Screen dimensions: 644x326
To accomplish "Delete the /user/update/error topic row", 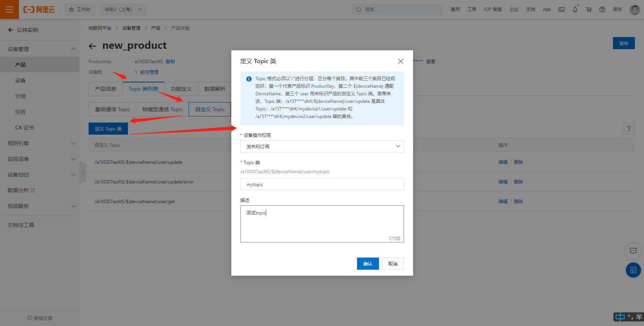I will pos(518,182).
